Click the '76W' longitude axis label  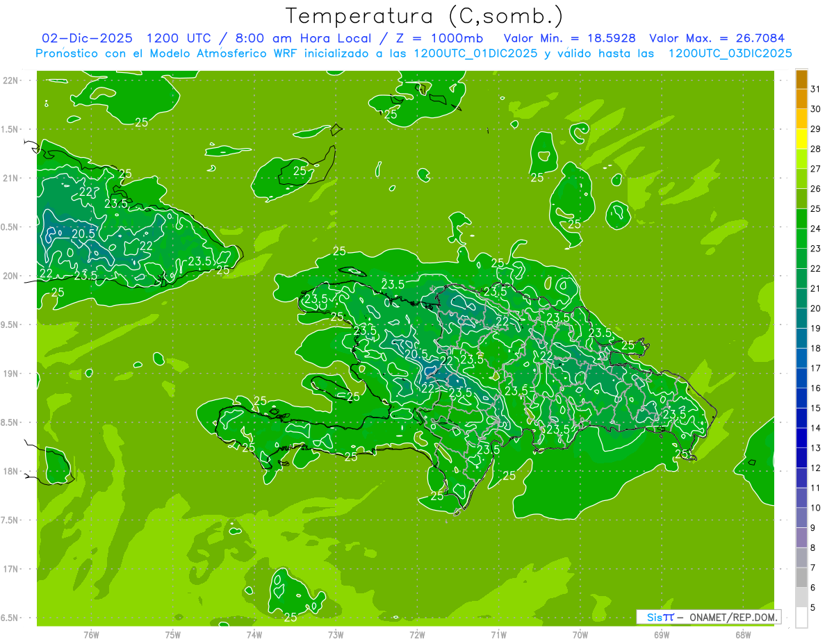pos(91,634)
